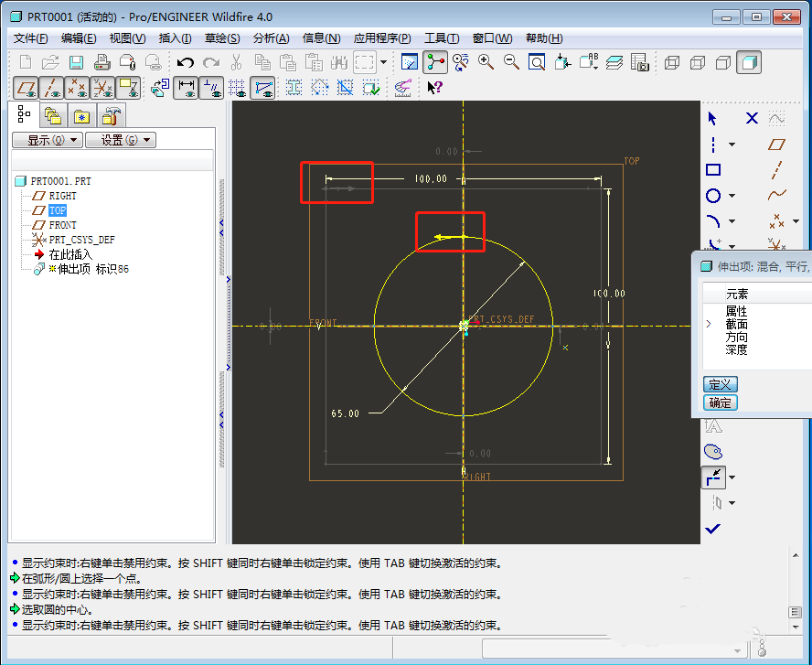This screenshot has width=812, height=665.
Task: Click the Refit view magnifier icon
Action: pos(536,61)
